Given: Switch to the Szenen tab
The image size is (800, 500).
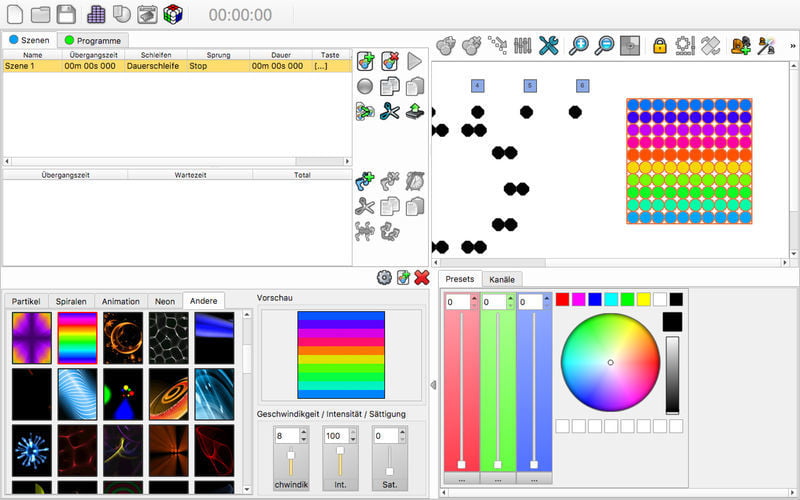Looking at the screenshot, I should pyautogui.click(x=29, y=40).
